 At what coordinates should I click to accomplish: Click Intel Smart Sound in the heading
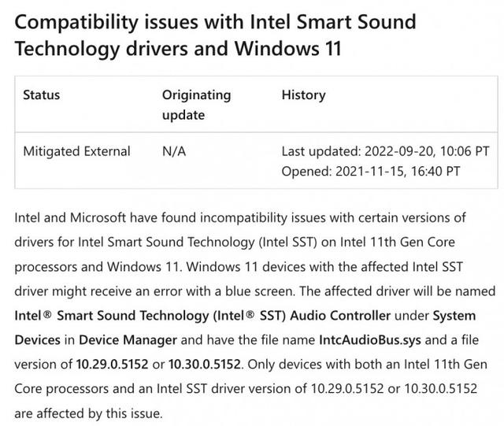click(x=332, y=22)
